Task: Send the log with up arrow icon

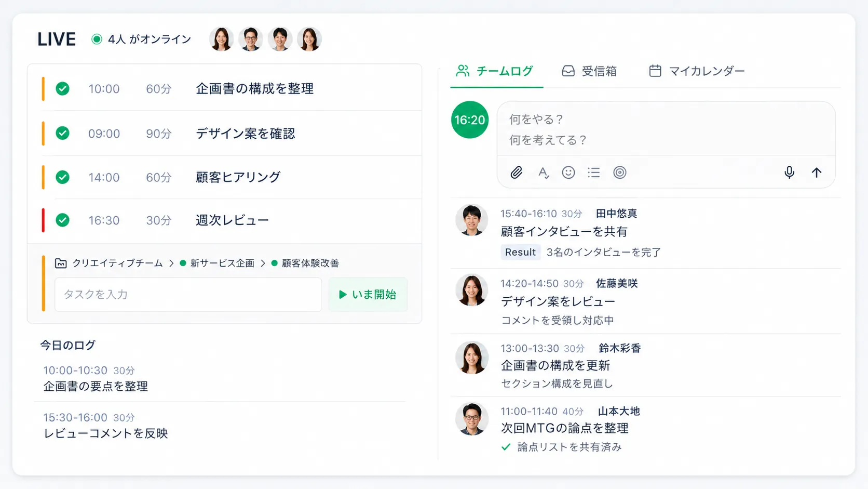Action: 817,173
